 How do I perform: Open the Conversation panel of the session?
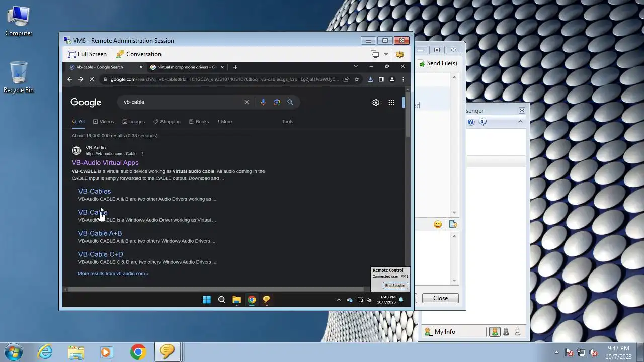click(x=138, y=54)
